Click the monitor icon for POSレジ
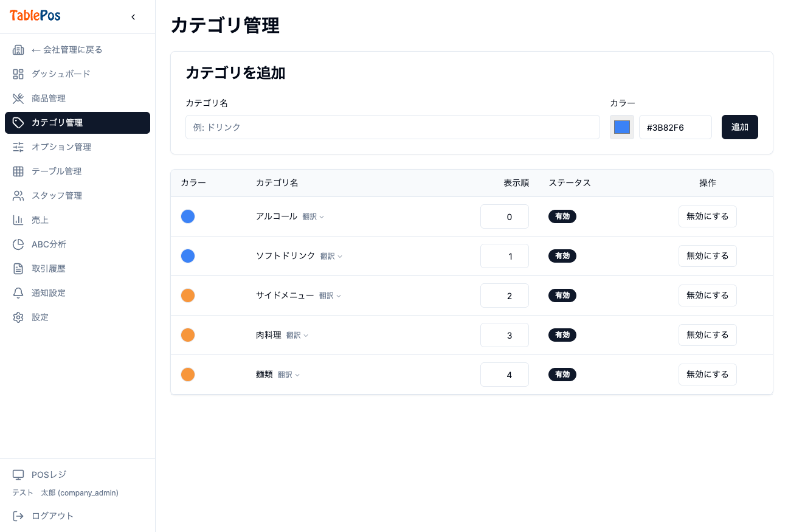This screenshot has width=788, height=532. click(x=18, y=475)
